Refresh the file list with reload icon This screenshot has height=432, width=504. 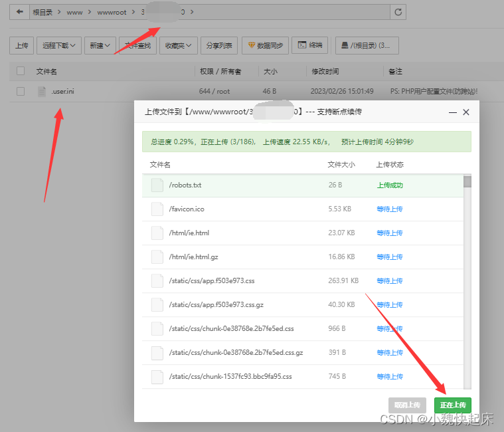[398, 12]
